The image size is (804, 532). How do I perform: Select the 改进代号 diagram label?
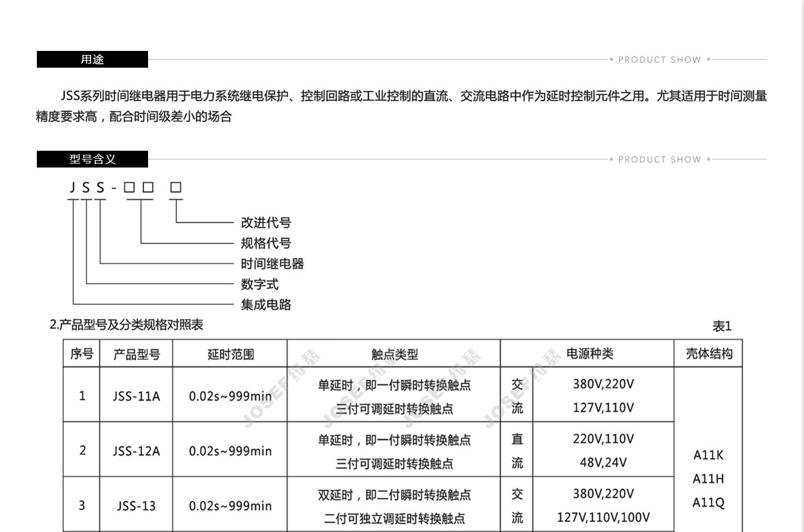click(266, 222)
